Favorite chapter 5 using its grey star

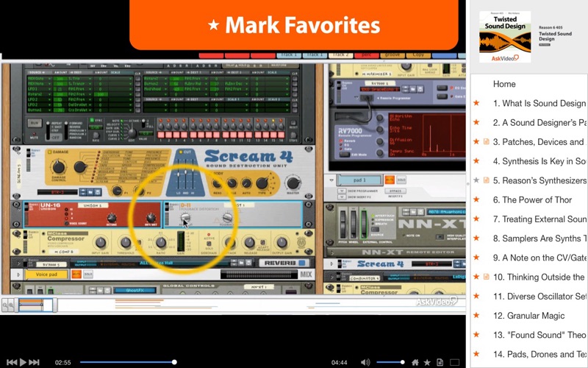[476, 180]
